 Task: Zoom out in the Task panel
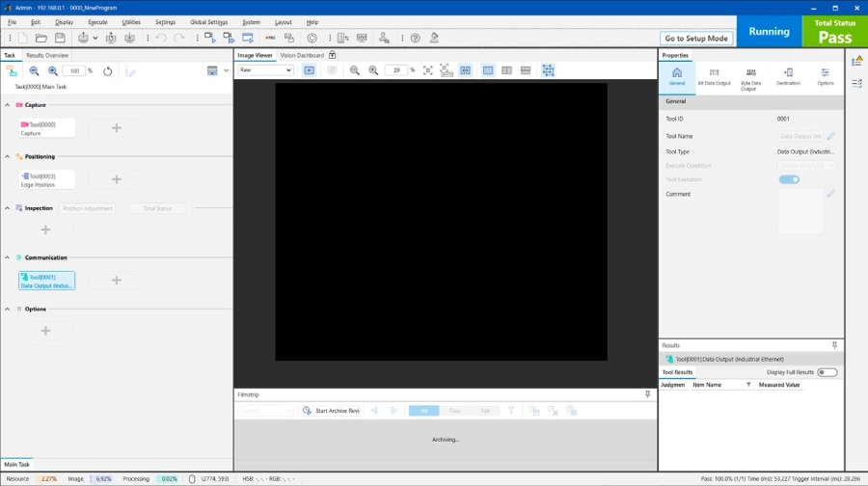point(34,70)
